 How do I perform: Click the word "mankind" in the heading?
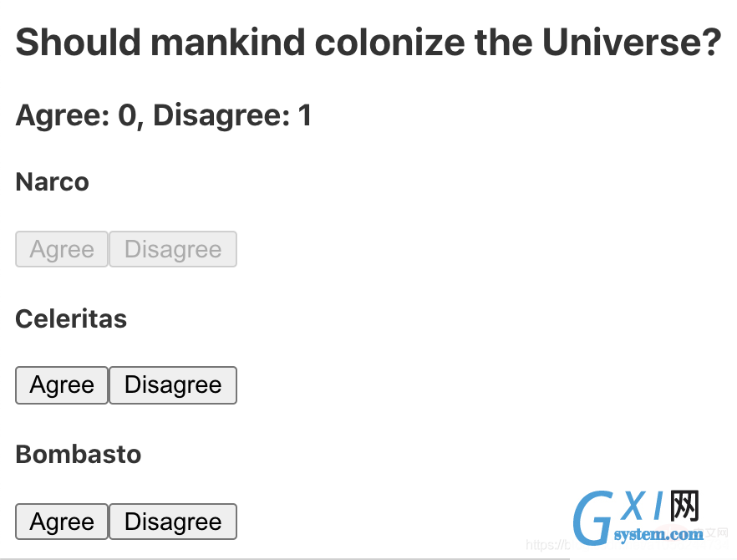click(227, 43)
